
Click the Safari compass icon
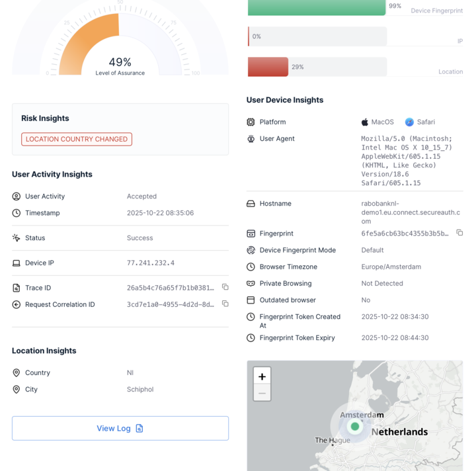click(409, 122)
